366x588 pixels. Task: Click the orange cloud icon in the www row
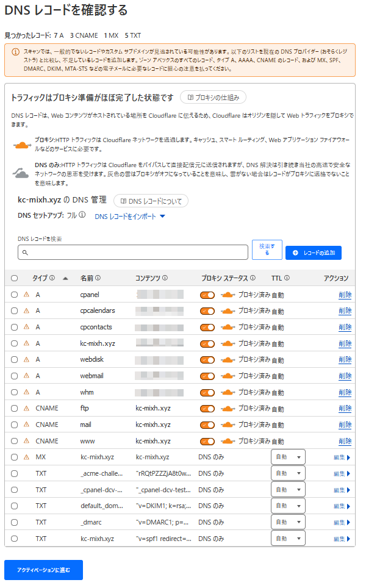228,442
